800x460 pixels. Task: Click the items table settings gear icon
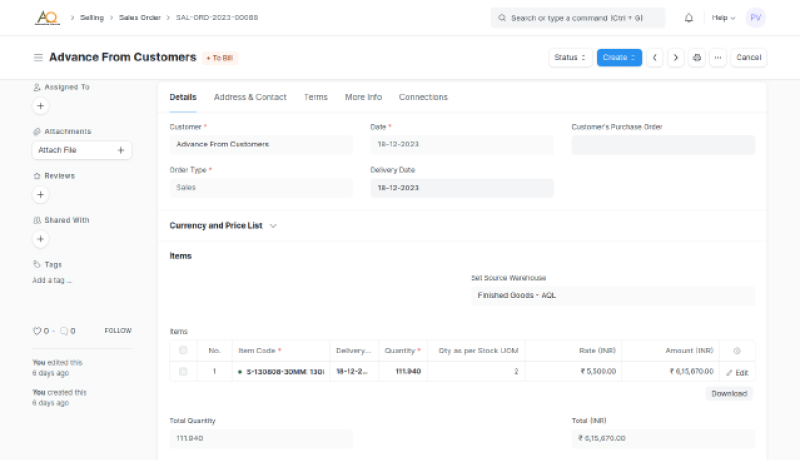pyautogui.click(x=737, y=351)
